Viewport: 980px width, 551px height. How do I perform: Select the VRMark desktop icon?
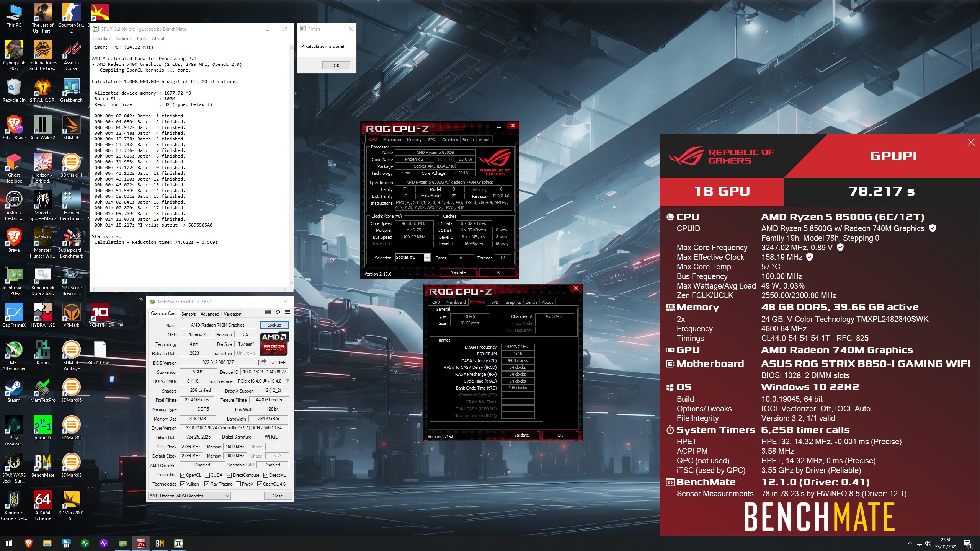tap(71, 316)
